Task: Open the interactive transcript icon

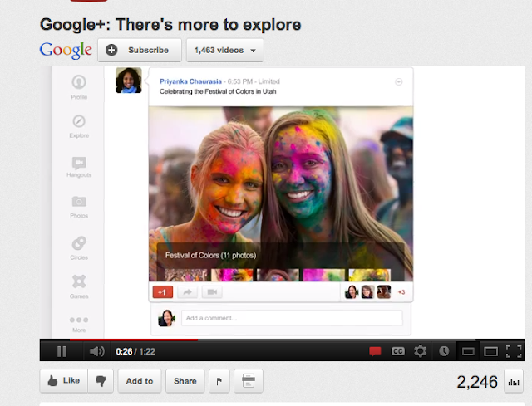Action: pos(249,381)
